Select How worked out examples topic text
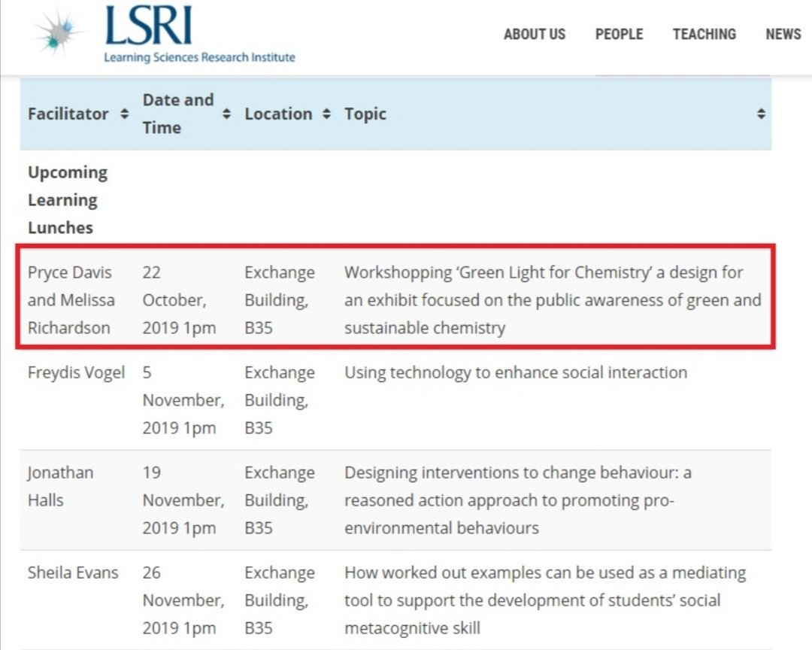 (545, 600)
